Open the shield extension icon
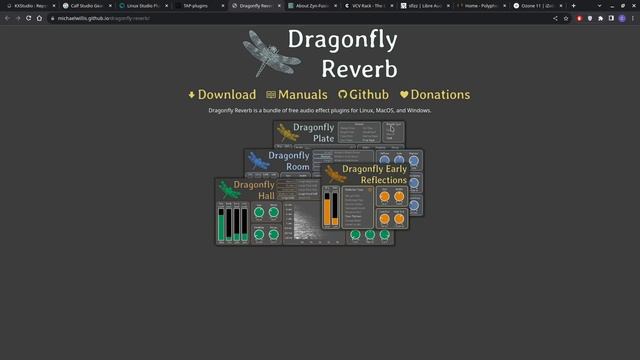Viewport: 640px width, 360px height. click(590, 18)
